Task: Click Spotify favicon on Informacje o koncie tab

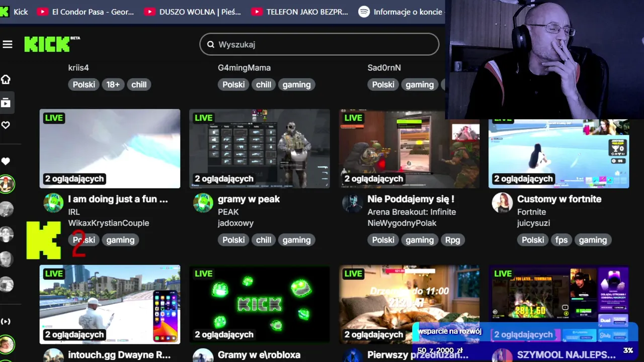Action: point(364,12)
